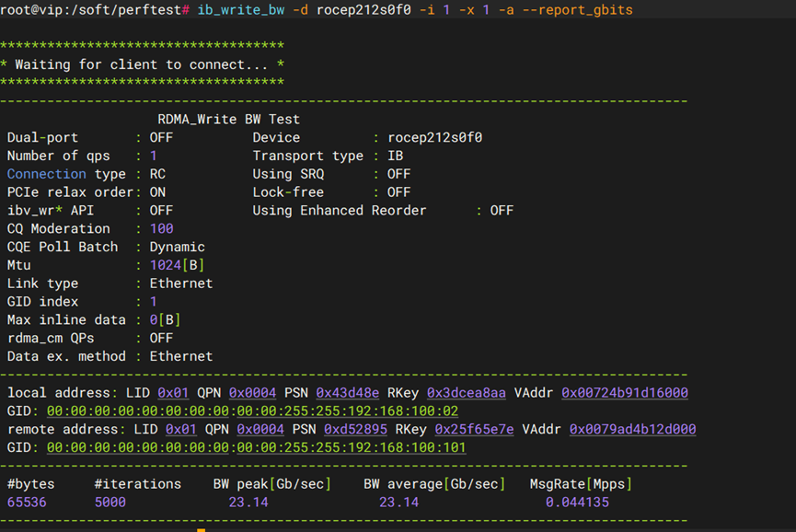Open the local VAddr 0x00724b91d16000 link
Image resolution: width=796 pixels, height=532 pixels.
click(624, 393)
